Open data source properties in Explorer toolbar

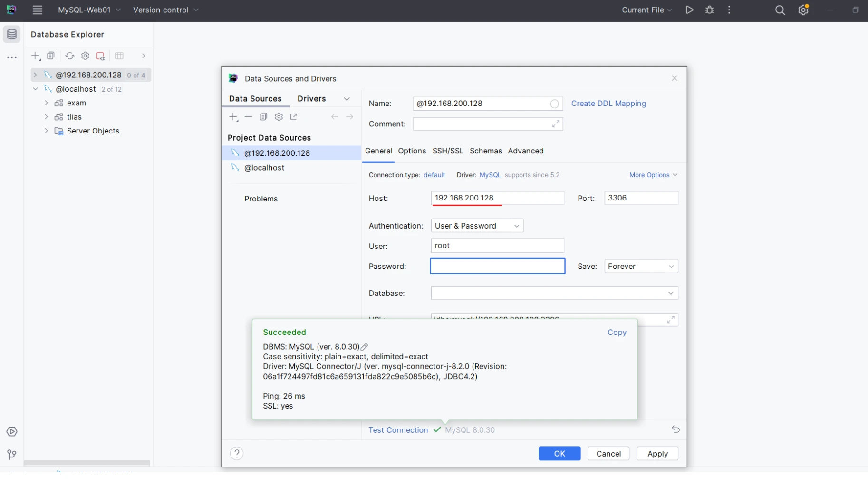(85, 56)
